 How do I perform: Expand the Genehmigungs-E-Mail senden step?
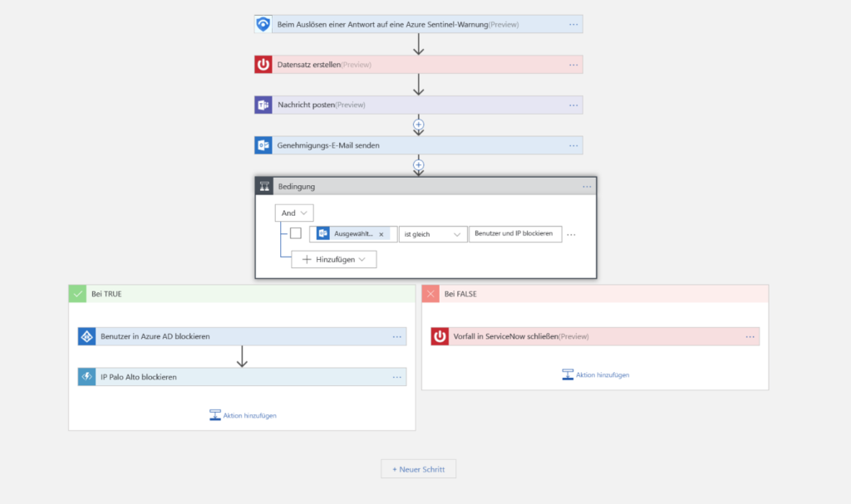(x=419, y=145)
